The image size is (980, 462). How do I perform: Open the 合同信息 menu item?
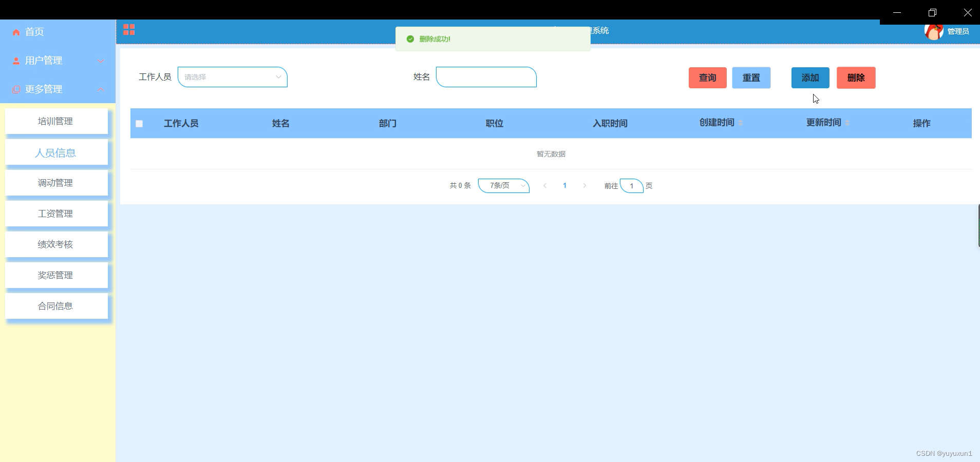[56, 306]
